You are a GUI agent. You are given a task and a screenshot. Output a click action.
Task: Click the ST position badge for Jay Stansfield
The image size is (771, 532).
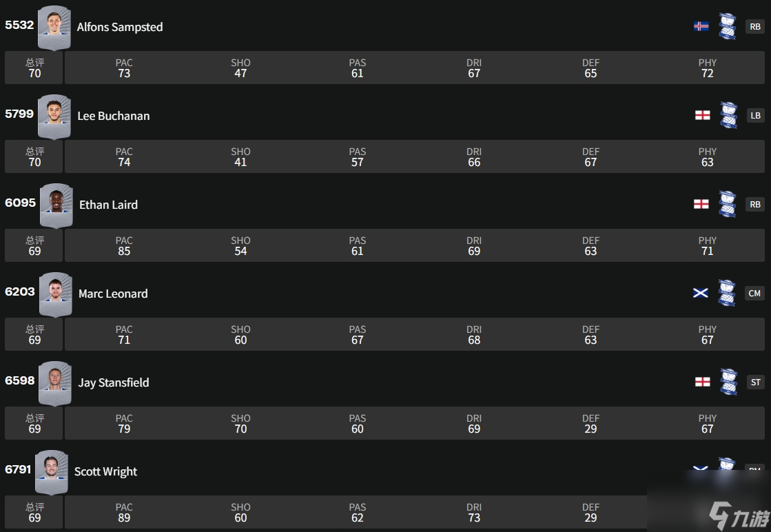coord(756,382)
